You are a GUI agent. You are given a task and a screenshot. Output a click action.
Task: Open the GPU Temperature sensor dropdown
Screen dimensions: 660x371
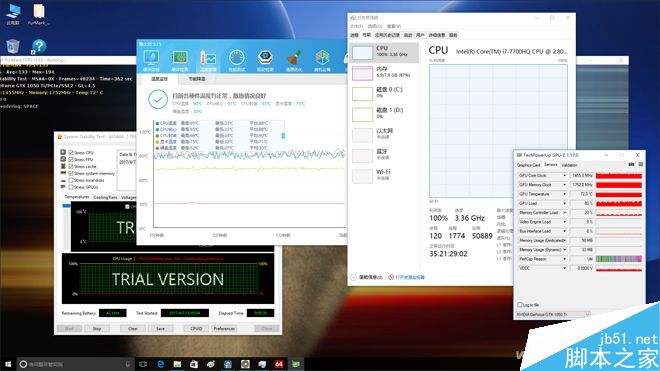[564, 194]
